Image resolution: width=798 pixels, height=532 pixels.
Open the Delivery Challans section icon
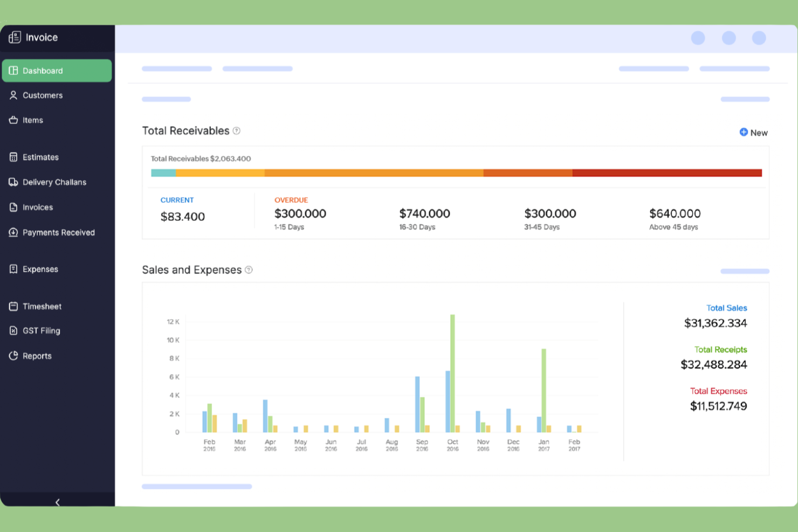coord(13,182)
